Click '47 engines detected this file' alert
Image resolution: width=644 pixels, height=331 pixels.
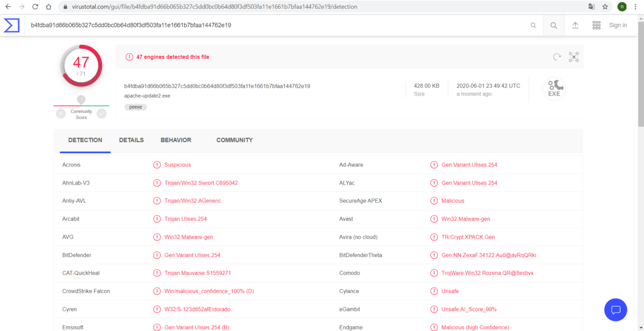[173, 57]
